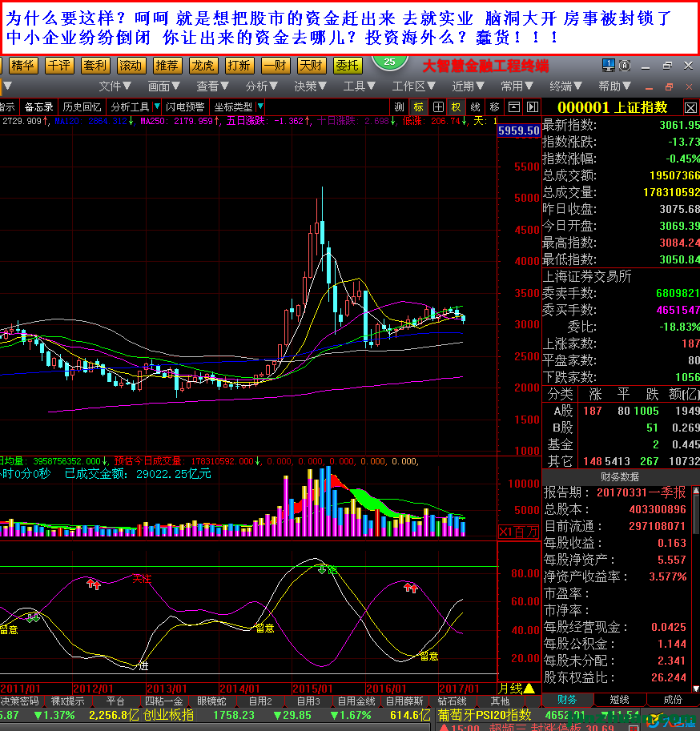Expand the 工作区 dropdown menu
Screen dimensions: 700x731
point(413,86)
